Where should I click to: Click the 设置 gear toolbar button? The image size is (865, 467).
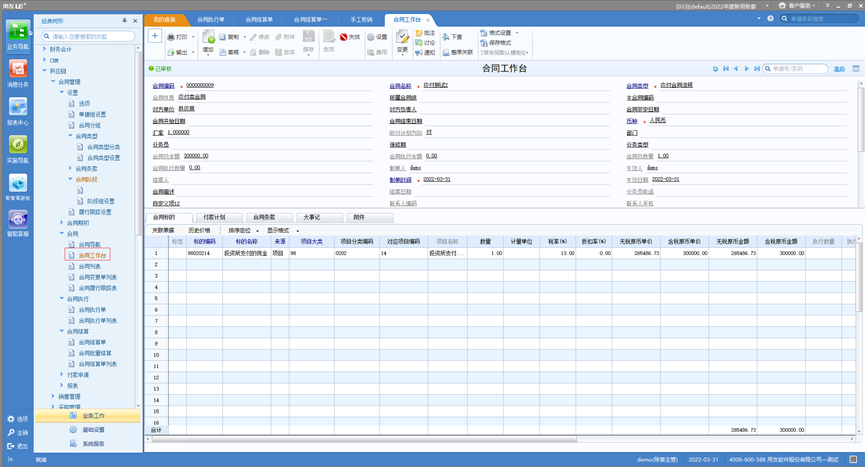377,37
